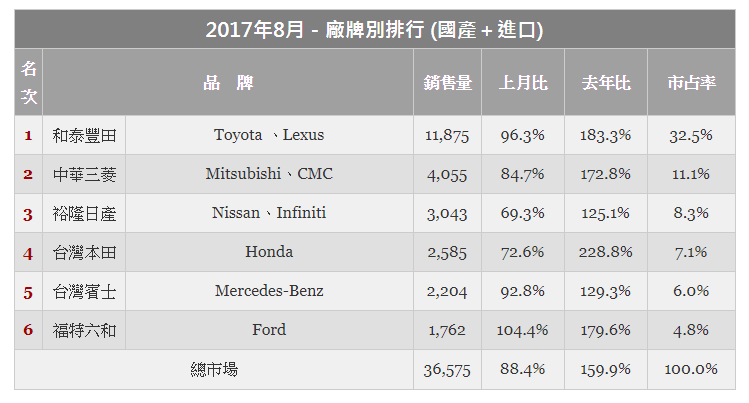Select Honda's 228.8% year-over-year value
749x403 pixels.
[606, 252]
